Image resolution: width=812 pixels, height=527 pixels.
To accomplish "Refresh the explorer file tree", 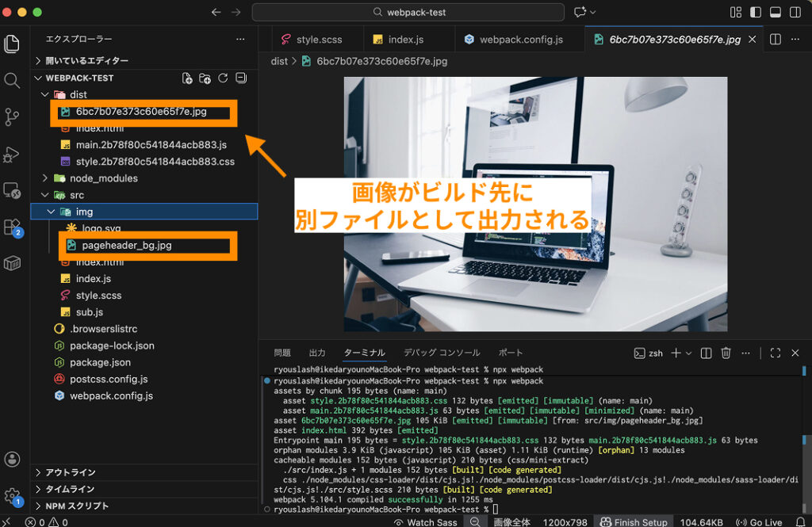I will (x=223, y=78).
